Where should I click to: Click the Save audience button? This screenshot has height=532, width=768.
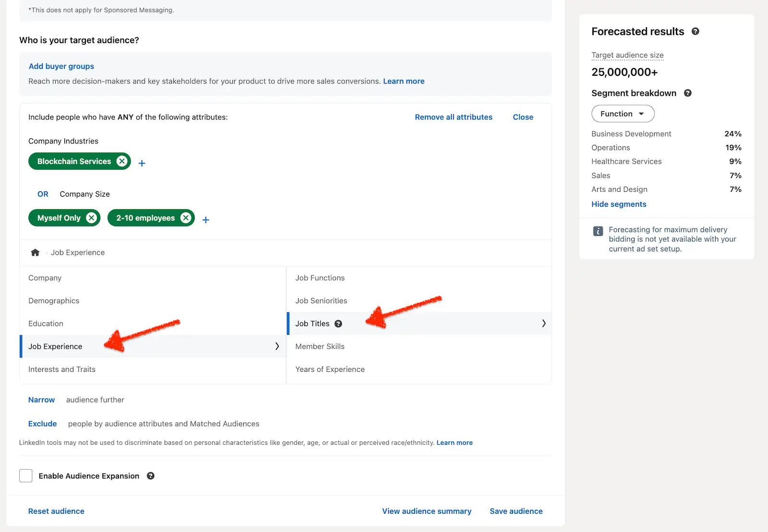point(516,511)
